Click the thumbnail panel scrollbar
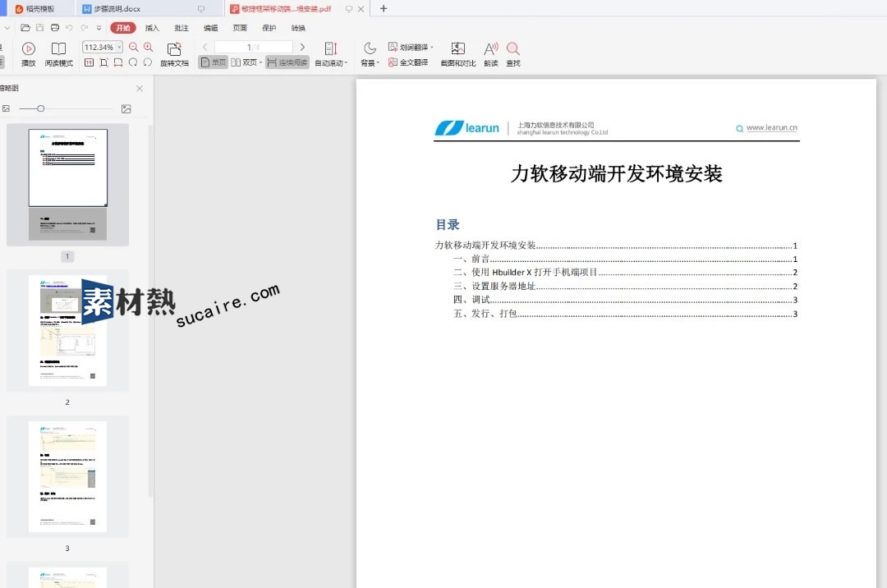 (x=150, y=311)
